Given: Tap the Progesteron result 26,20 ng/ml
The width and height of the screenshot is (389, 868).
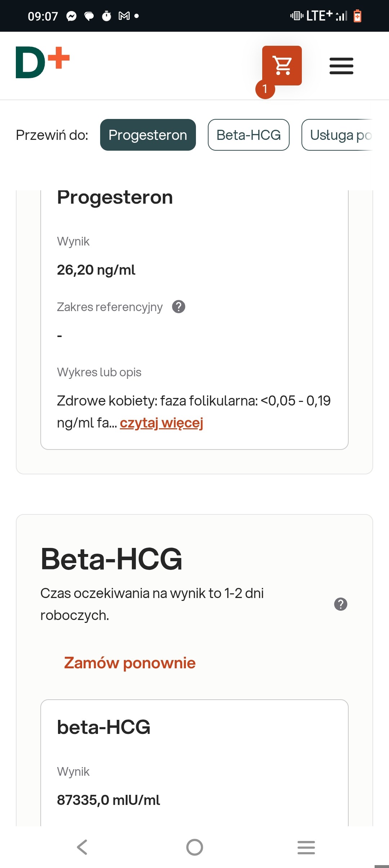Looking at the screenshot, I should [96, 270].
